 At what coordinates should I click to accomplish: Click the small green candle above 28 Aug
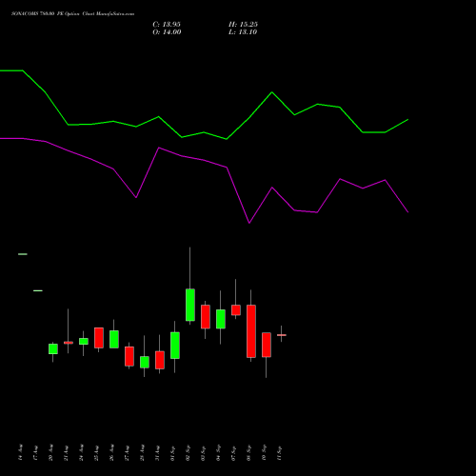145,362
